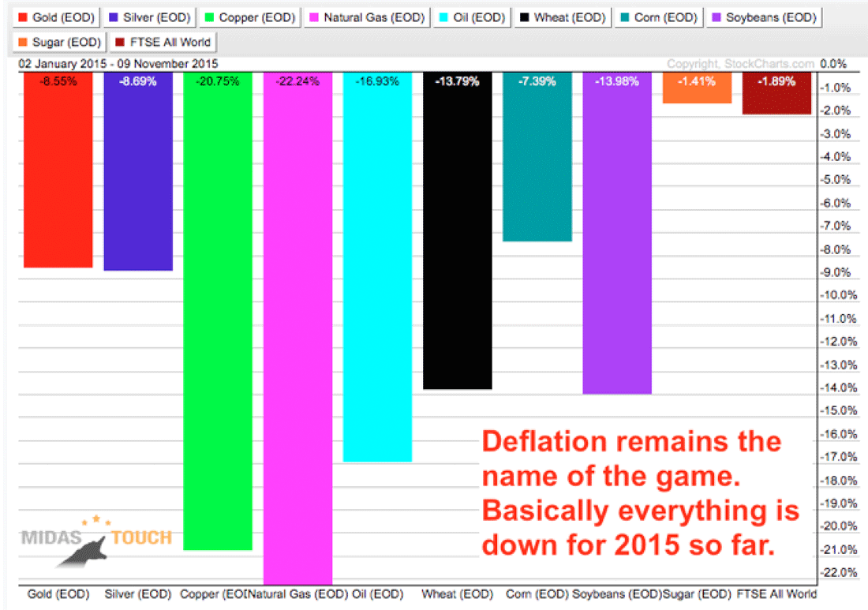Screen dimensions: 868x610
Task: Click the Corn (EOD) x-axis label
Action: click(537, 594)
